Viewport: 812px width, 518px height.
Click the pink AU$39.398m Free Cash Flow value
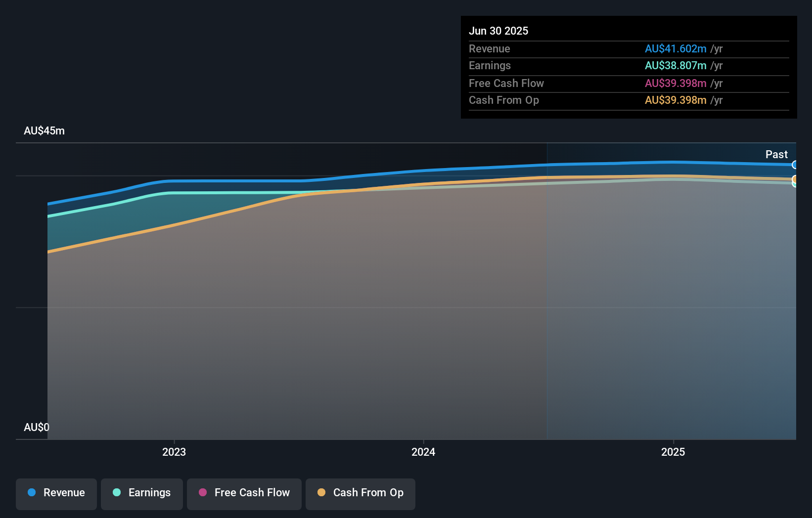pos(675,83)
